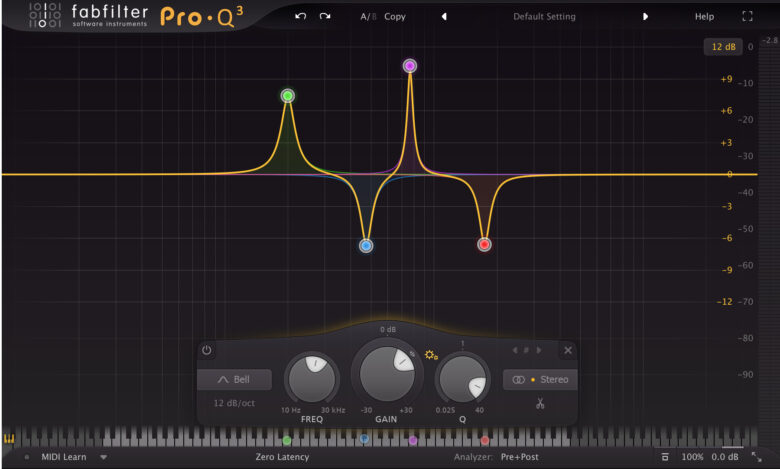Screen dimensions: 780x469
Task: Go to next preset arrow
Action: coord(645,16)
